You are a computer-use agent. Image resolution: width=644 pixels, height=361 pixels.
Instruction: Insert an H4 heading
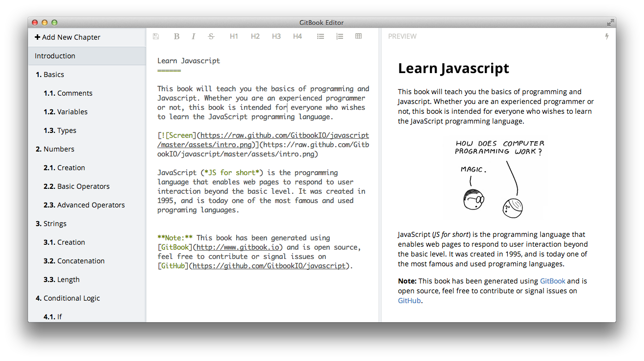[297, 36]
